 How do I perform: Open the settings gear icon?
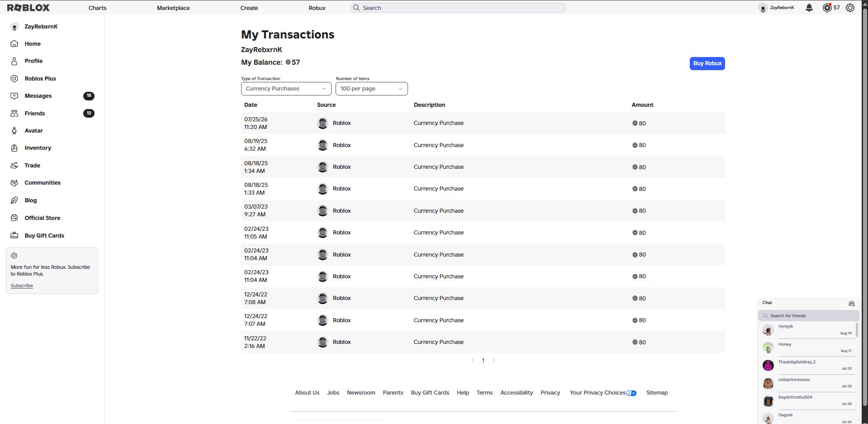click(850, 8)
